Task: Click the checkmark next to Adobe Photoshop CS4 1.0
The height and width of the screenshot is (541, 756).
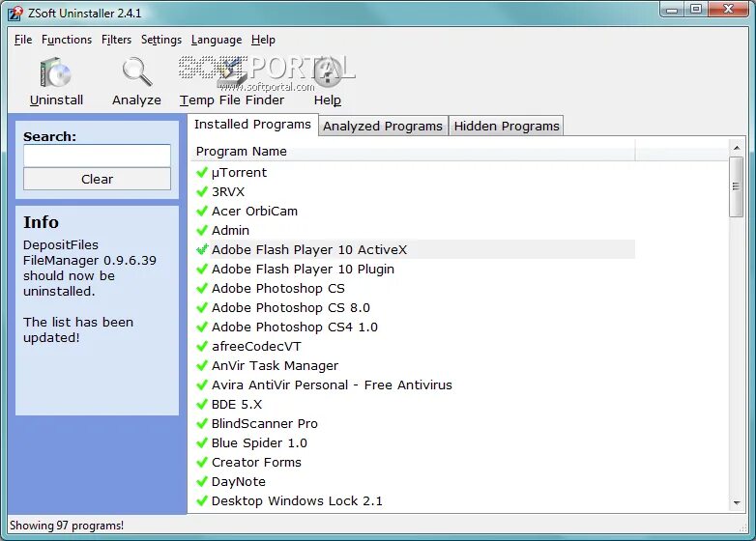Action: pos(202,327)
